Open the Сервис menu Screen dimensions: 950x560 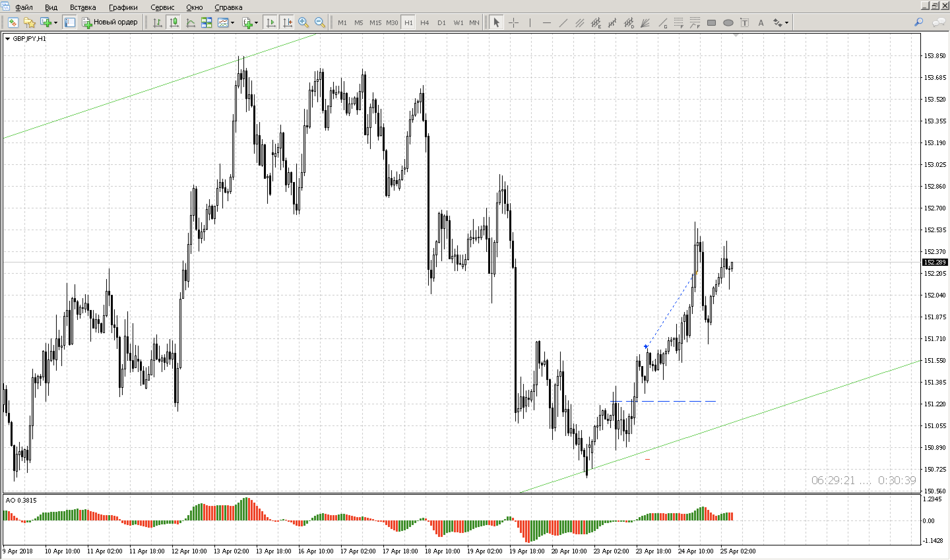(162, 7)
